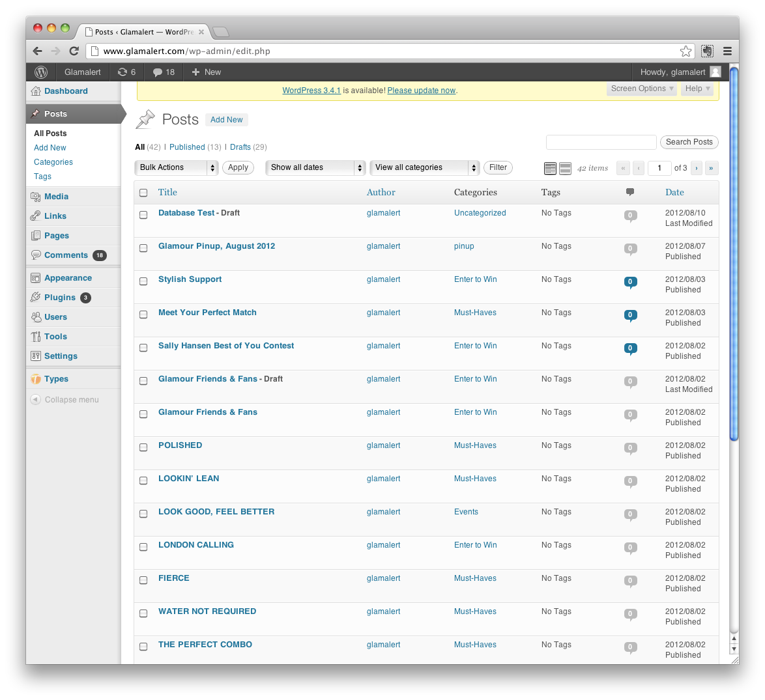Screen dimensions: 765x700
Task: Open the Bulk Actions dropdown
Action: pyautogui.click(x=176, y=168)
